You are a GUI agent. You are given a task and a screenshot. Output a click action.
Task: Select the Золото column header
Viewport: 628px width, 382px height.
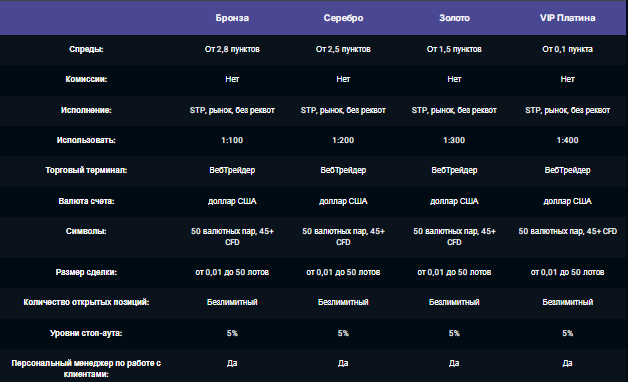click(x=454, y=18)
